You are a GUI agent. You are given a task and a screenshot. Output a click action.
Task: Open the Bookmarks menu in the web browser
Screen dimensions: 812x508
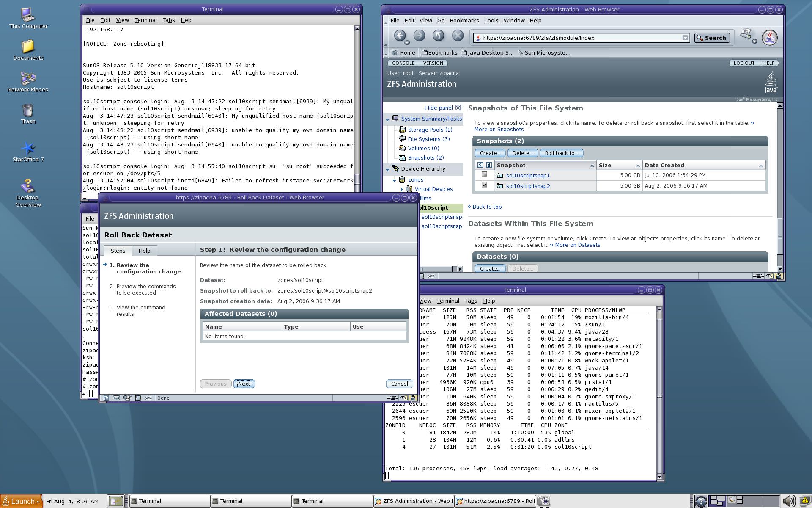(464, 20)
